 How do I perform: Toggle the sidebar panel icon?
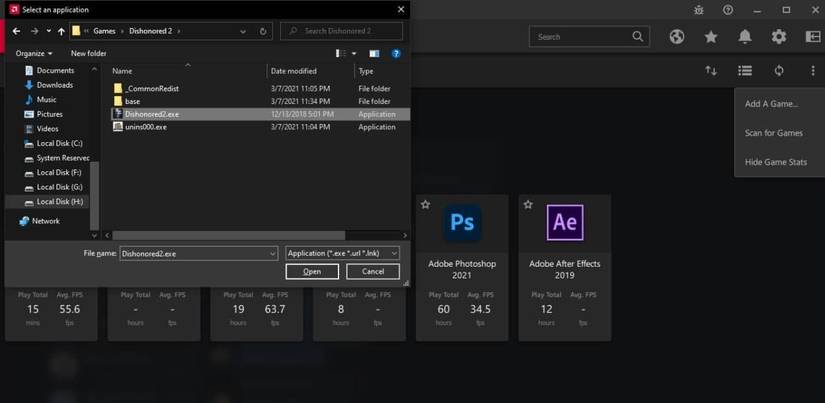tap(813, 37)
